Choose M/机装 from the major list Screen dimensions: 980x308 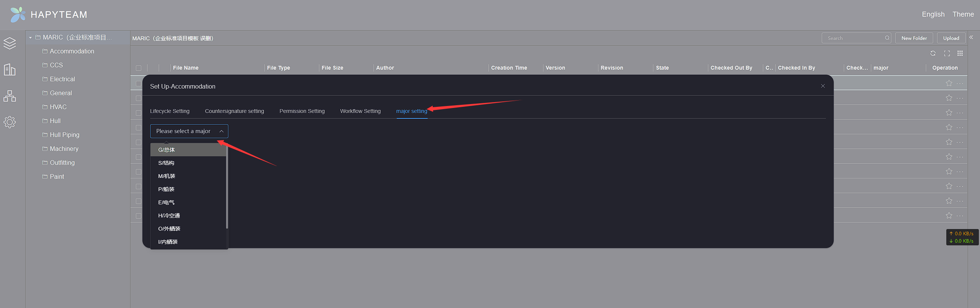[x=188, y=176]
